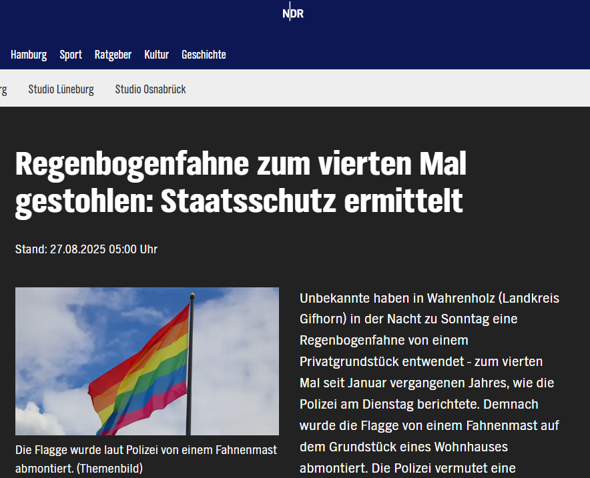Click the caption 'Die Flagge wurde laut Polizei'
The width and height of the screenshot is (590, 478).
146,459
